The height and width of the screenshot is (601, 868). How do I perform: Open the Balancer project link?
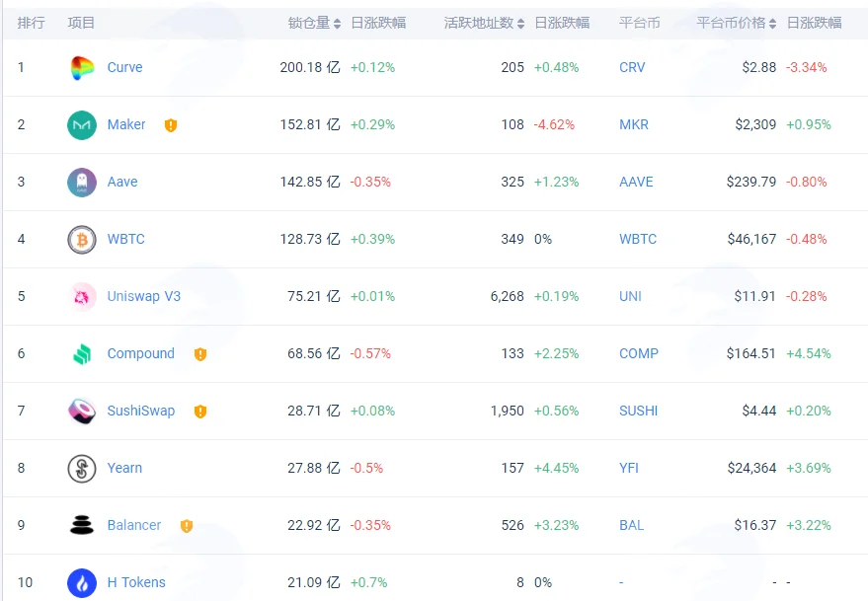(x=134, y=525)
